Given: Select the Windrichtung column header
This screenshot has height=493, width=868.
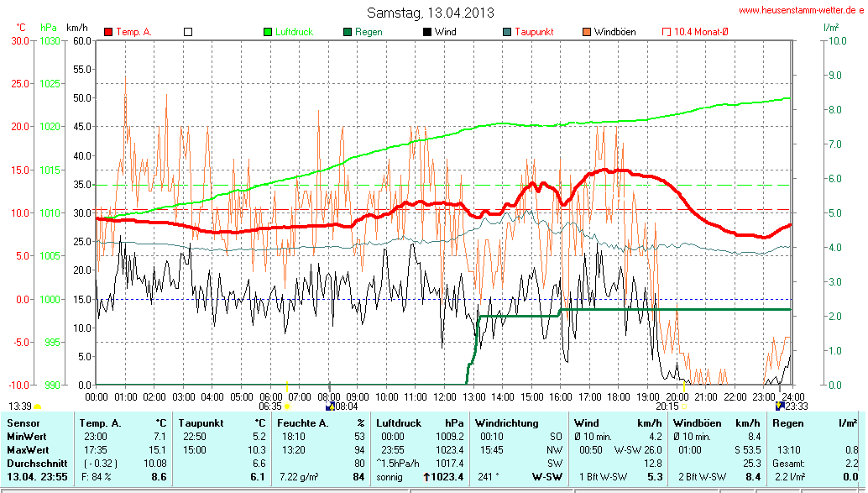Looking at the screenshot, I should [x=504, y=422].
